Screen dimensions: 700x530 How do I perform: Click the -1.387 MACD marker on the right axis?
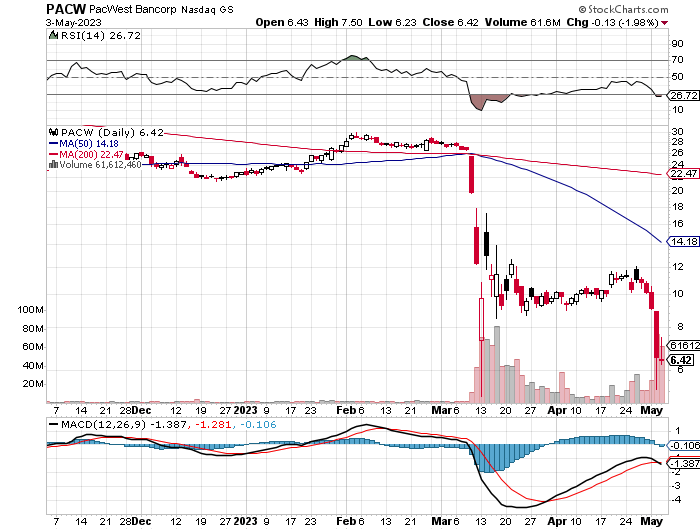(x=683, y=463)
